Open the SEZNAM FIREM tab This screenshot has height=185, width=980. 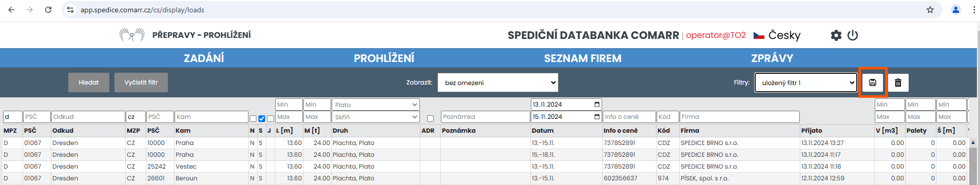(x=583, y=58)
